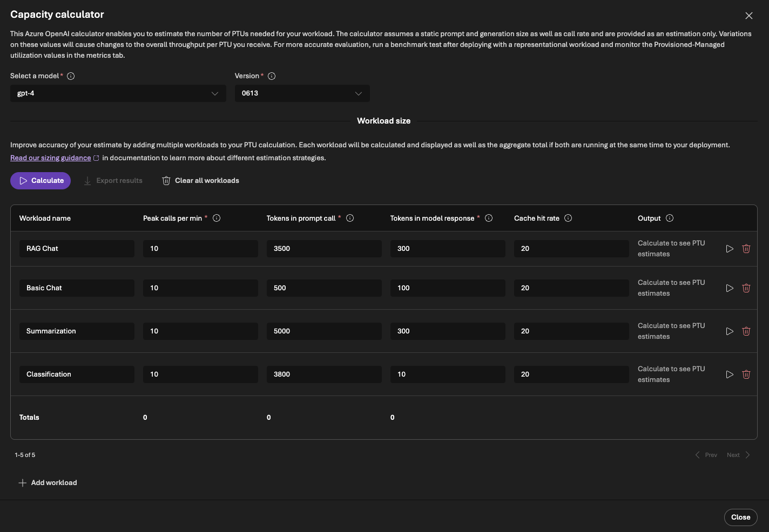Click the Workload size section heading
769x532 pixels.
[383, 121]
